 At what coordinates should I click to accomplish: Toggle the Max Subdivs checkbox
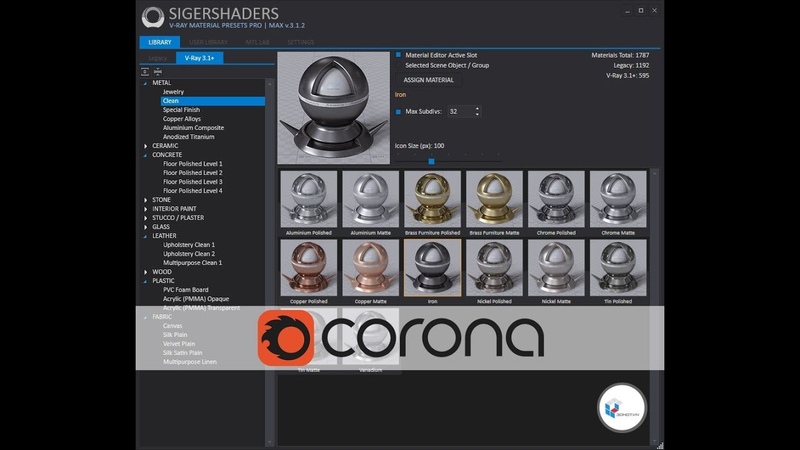point(398,111)
